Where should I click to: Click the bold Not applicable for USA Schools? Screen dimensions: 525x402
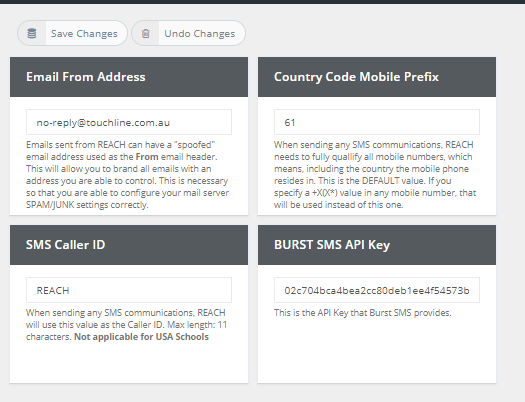click(x=141, y=337)
